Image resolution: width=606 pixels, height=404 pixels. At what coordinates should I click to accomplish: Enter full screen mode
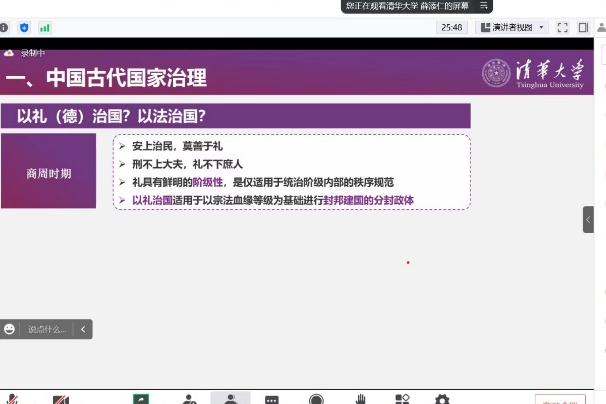[562, 27]
